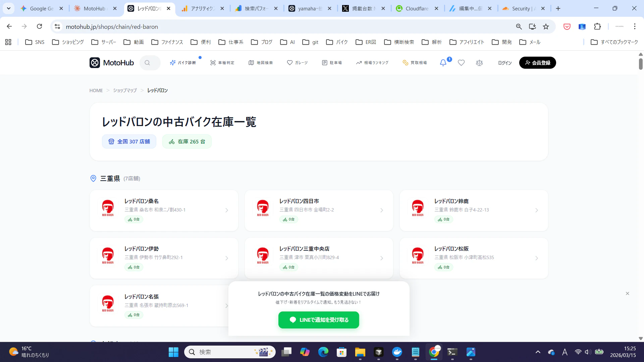Click the taskbar 検索 search box
Viewport: 644px width, 362px height.
pyautogui.click(x=230, y=352)
